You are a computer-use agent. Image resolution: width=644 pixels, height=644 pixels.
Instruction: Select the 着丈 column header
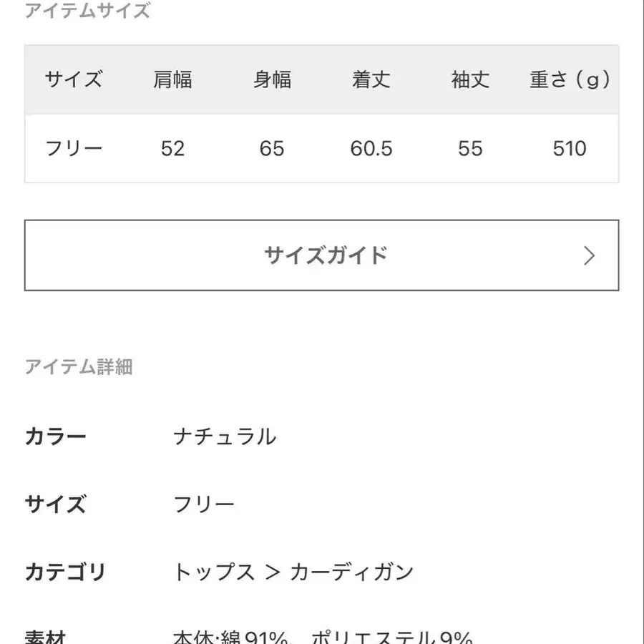(371, 80)
